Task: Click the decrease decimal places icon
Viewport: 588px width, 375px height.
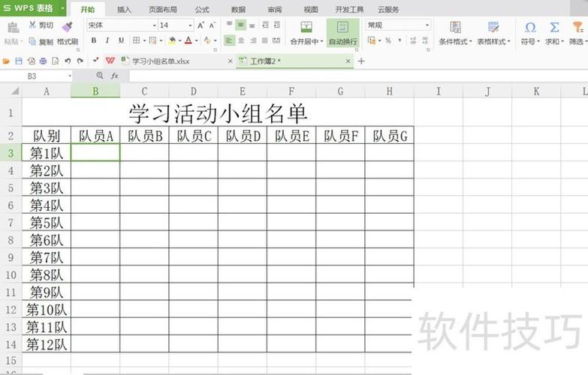Action: pos(425,40)
